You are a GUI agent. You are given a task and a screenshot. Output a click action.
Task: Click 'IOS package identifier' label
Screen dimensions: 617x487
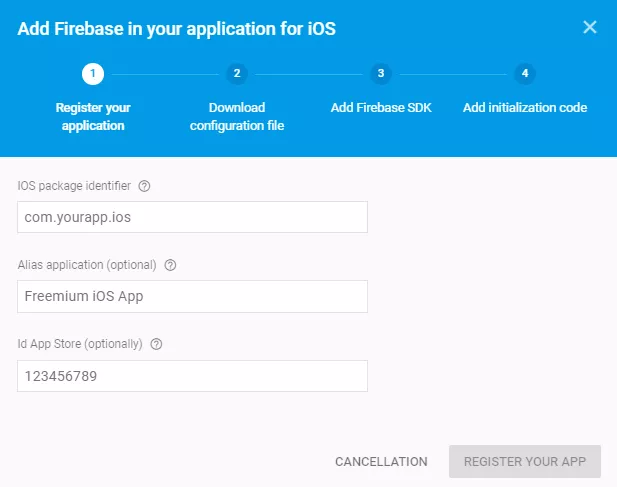(x=74, y=186)
